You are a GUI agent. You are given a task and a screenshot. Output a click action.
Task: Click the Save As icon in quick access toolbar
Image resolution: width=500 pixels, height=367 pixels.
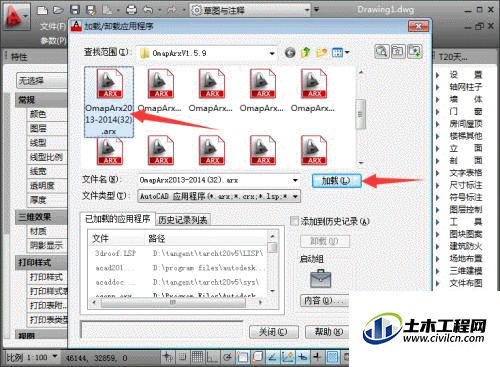pyautogui.click(x=90, y=10)
